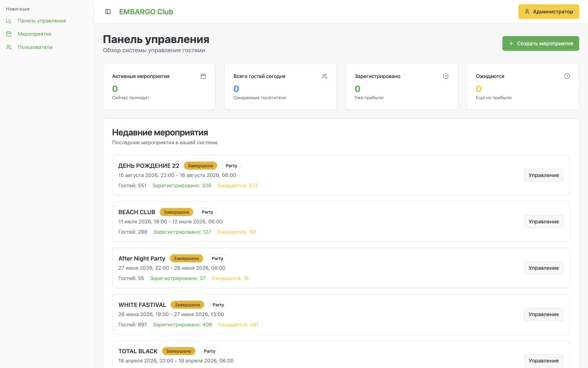Click Гостей: 551 text

(x=132, y=185)
